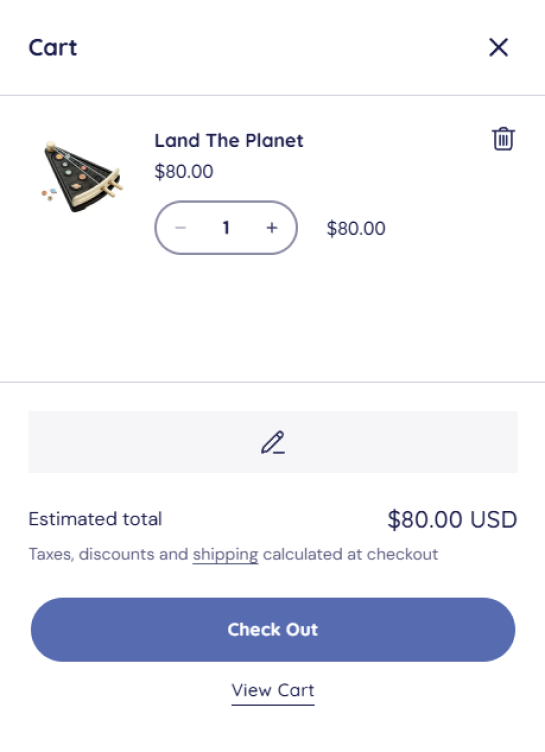Click the taxes and discounts notice text

233,554
